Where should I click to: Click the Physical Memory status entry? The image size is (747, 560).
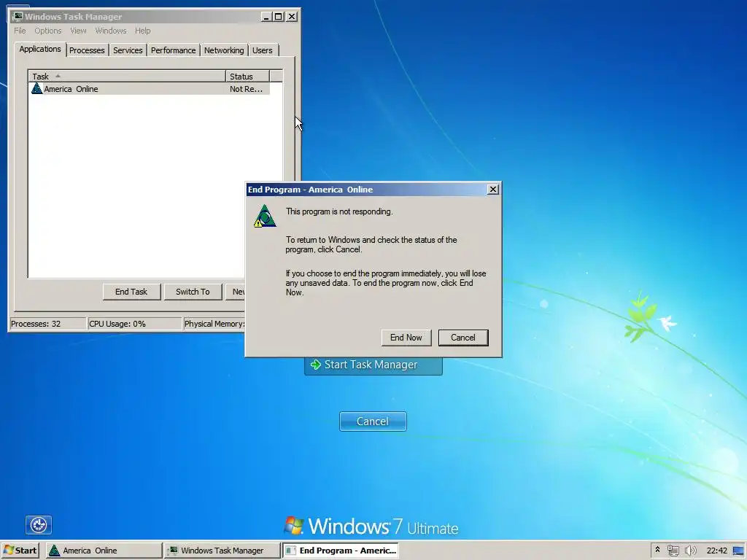[214, 324]
